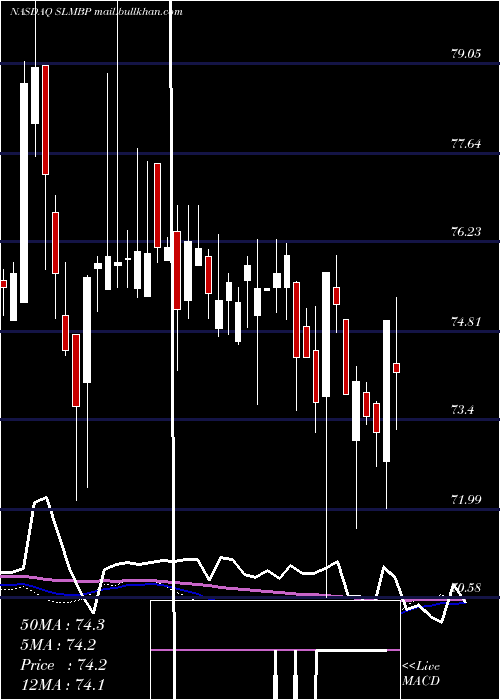Click the 5MA : 74.2 reading
Image resolution: width=500 pixels, height=700 pixels.
[58, 645]
